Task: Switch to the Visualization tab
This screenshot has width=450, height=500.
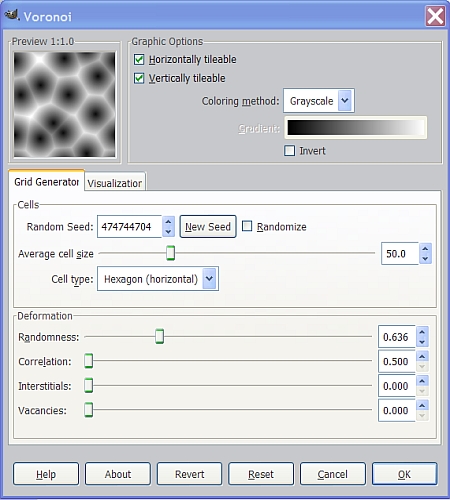Action: click(x=115, y=182)
